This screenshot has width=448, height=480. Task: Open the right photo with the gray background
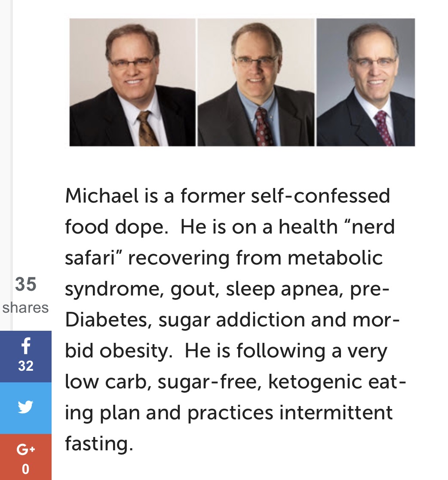click(x=366, y=82)
